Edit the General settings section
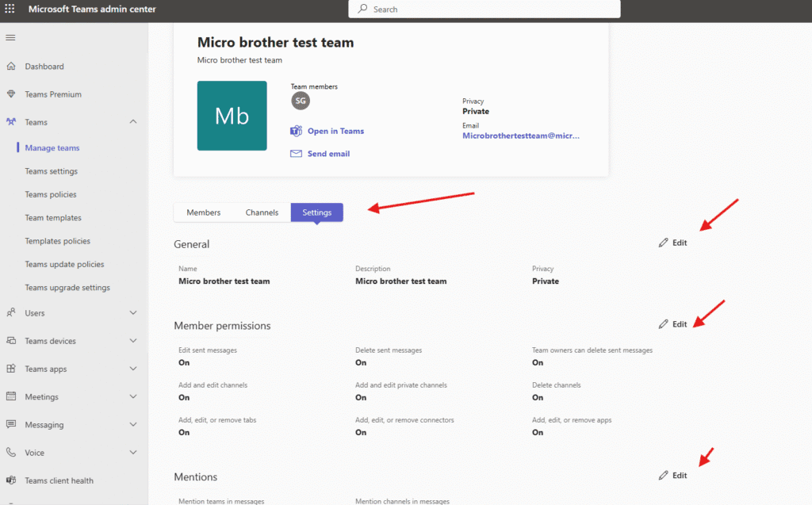Viewport: 812px width, 505px height. coord(673,243)
